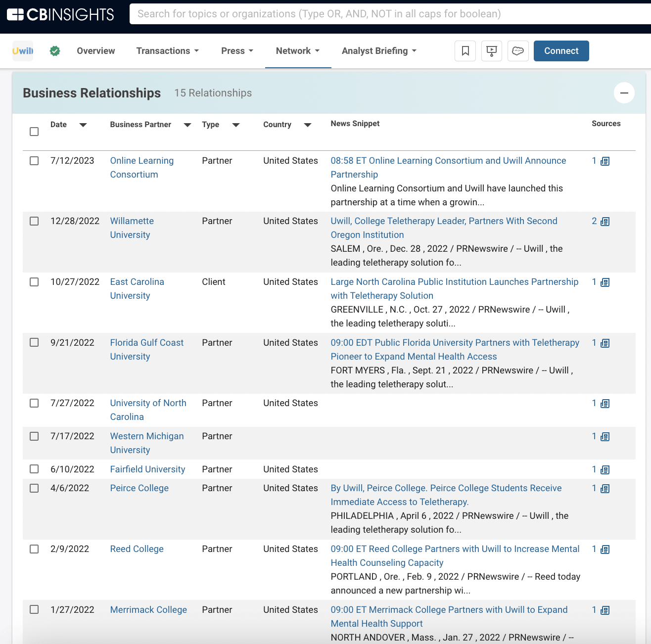Check the select-all checkbox in table header
Image resolution: width=651 pixels, height=644 pixels.
click(x=34, y=132)
